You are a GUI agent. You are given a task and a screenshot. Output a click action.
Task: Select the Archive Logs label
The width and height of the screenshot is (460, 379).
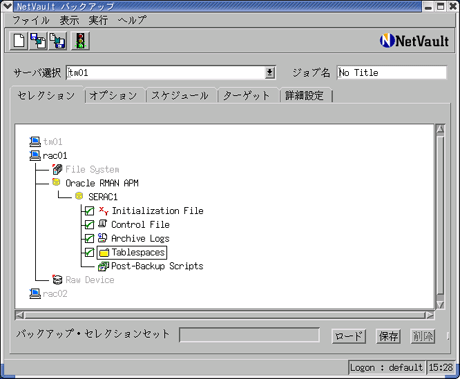pos(140,238)
